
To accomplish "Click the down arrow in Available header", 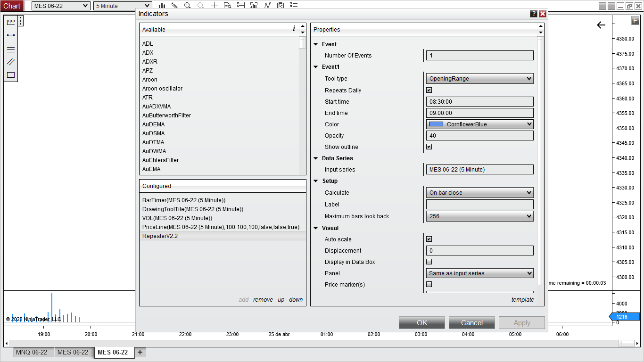I will [303, 33].
